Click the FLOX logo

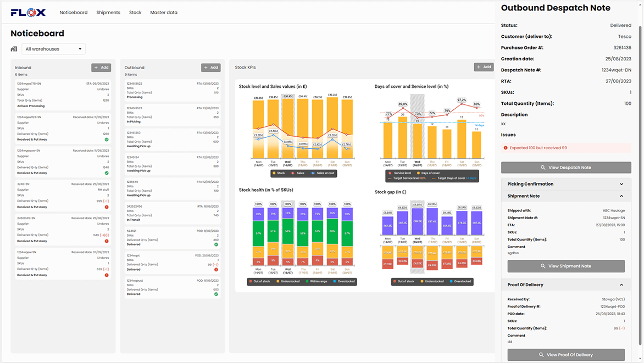[x=28, y=12]
